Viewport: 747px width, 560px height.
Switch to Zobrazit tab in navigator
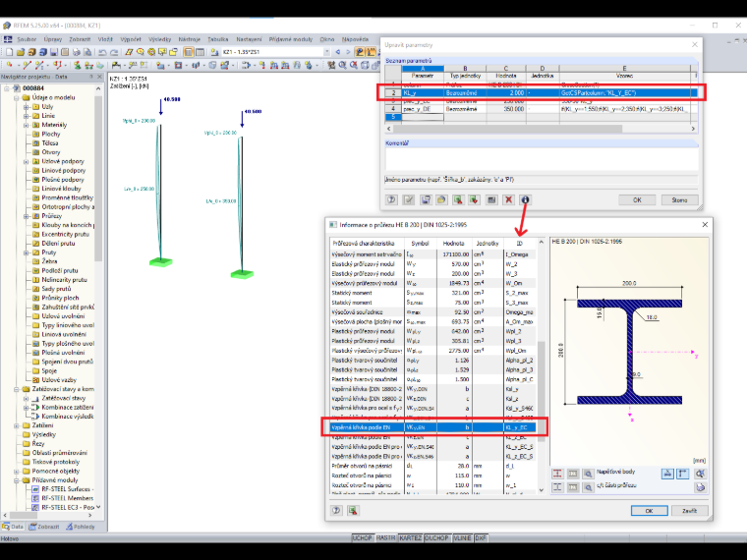pos(44,527)
